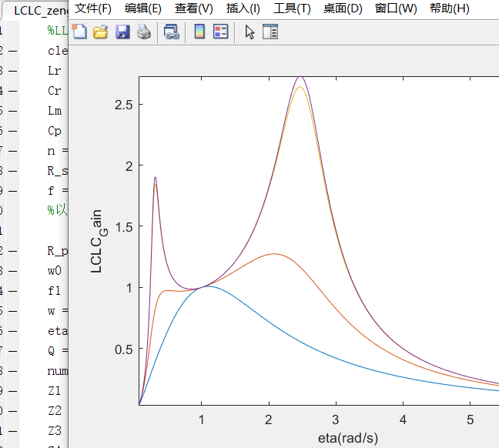499x448 pixels.
Task: Open the Property Inspector icon
Action: [270, 32]
